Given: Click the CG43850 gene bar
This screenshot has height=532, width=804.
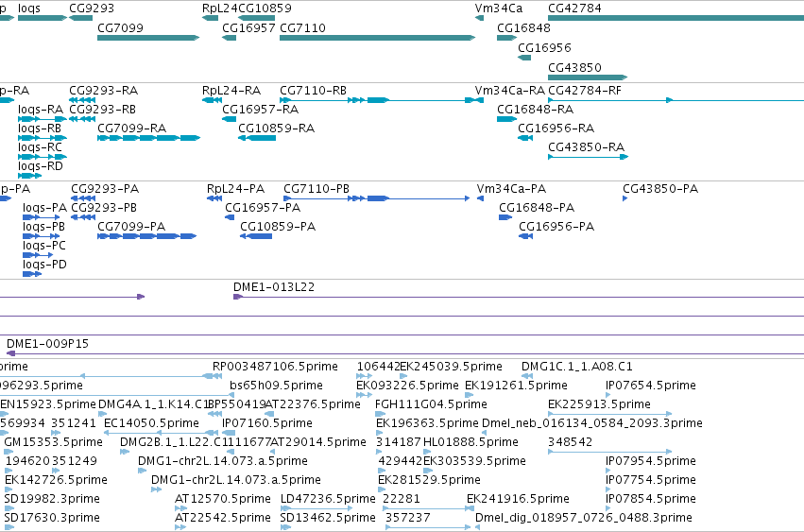Looking at the screenshot, I should click(x=588, y=77).
